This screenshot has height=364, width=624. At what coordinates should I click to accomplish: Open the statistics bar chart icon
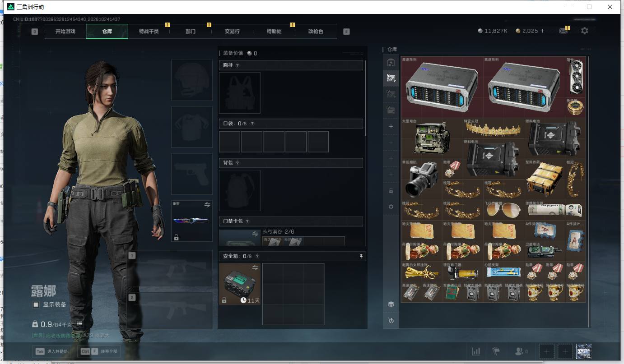[476, 351]
